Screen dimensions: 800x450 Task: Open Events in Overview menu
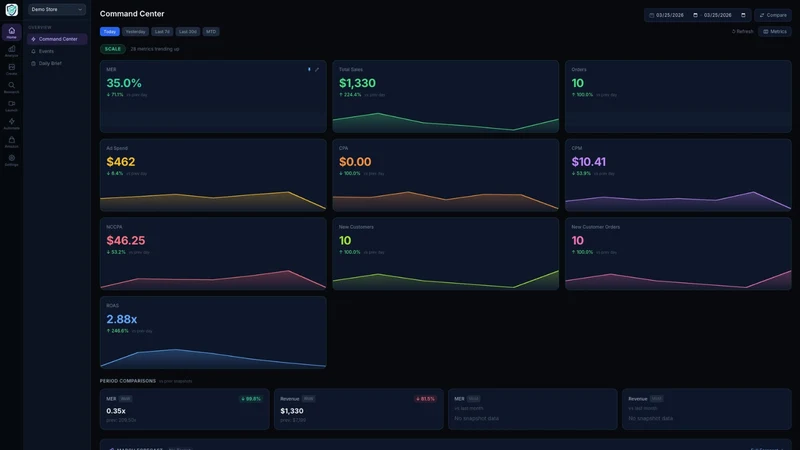click(57, 51)
